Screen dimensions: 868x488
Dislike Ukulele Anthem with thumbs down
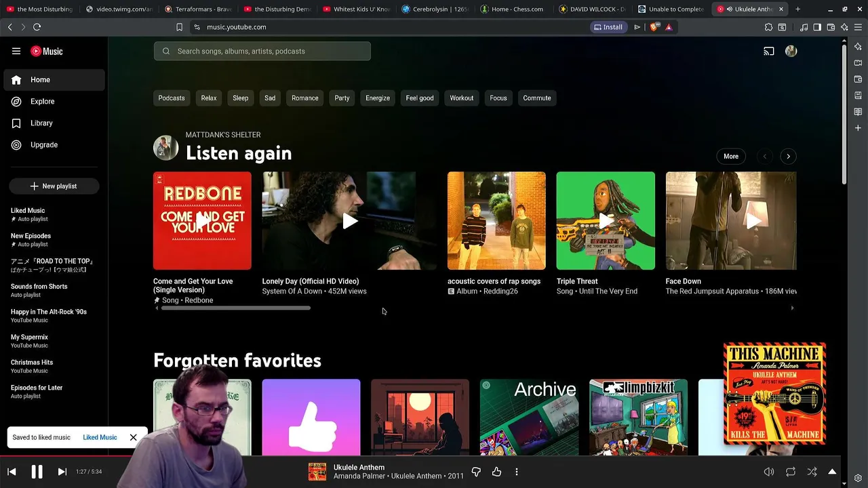476,472
